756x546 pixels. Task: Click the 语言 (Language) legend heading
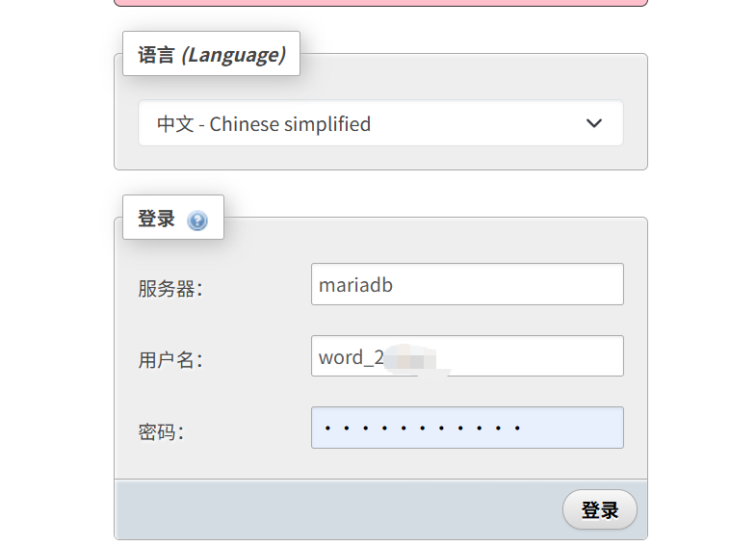[x=211, y=54]
